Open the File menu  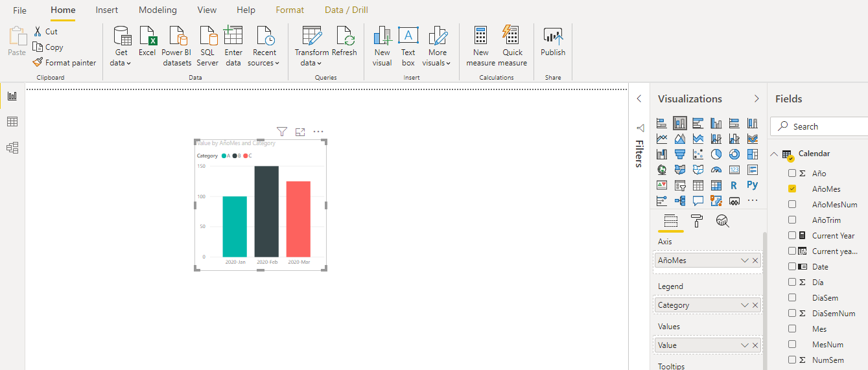coord(19,10)
